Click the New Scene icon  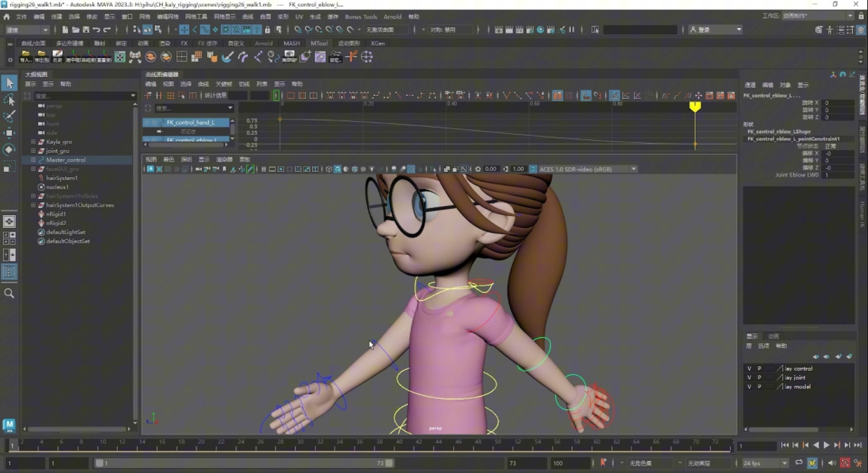tap(65, 29)
